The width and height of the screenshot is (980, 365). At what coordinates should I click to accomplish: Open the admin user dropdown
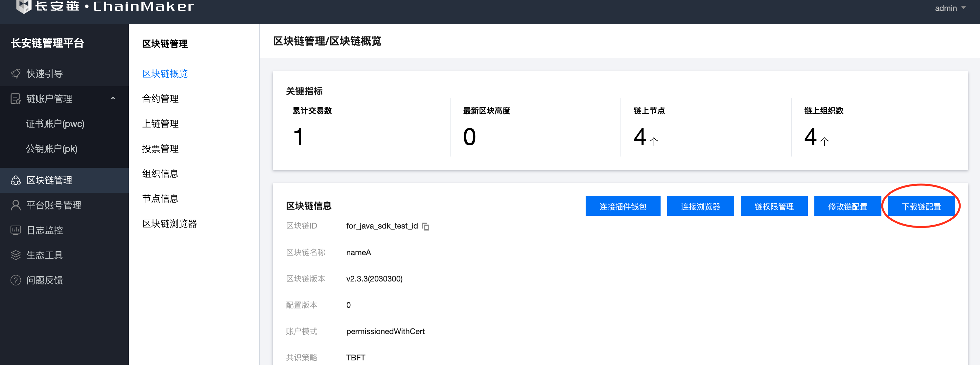point(950,8)
